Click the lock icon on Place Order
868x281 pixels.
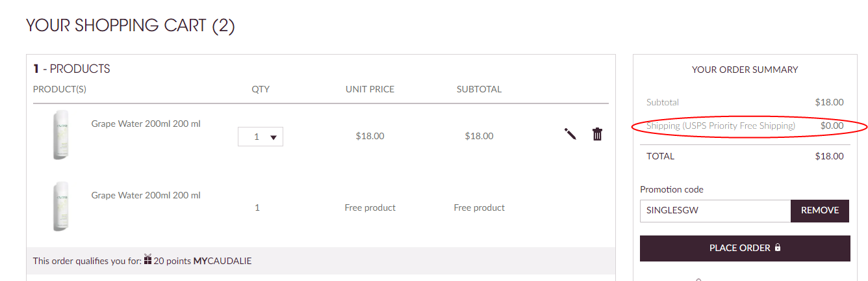[778, 248]
